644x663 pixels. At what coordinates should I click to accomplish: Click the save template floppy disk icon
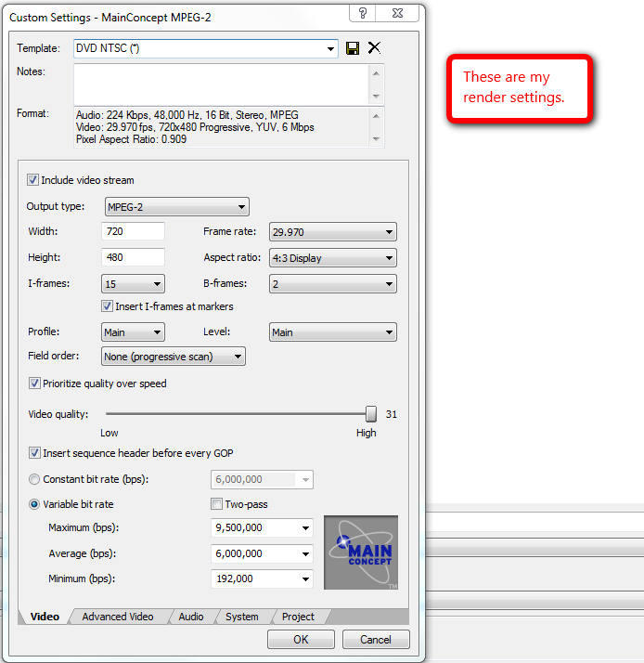pos(353,48)
